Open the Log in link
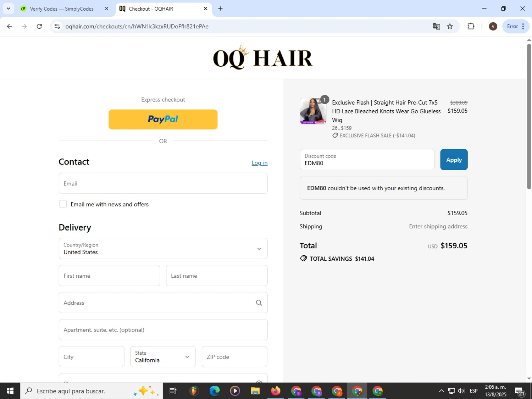 260,163
